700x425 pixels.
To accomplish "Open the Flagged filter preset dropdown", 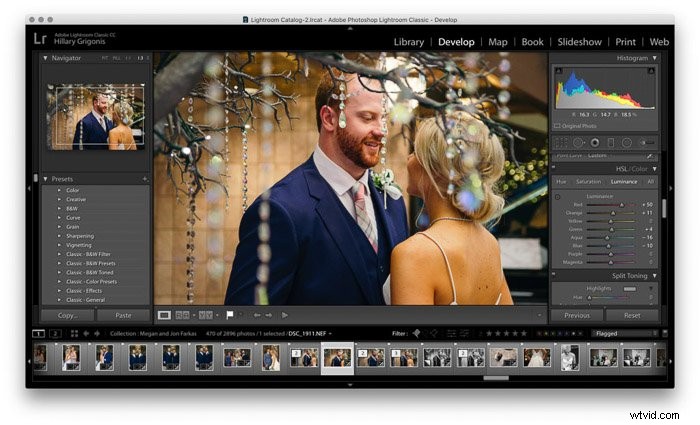I will click(x=625, y=333).
